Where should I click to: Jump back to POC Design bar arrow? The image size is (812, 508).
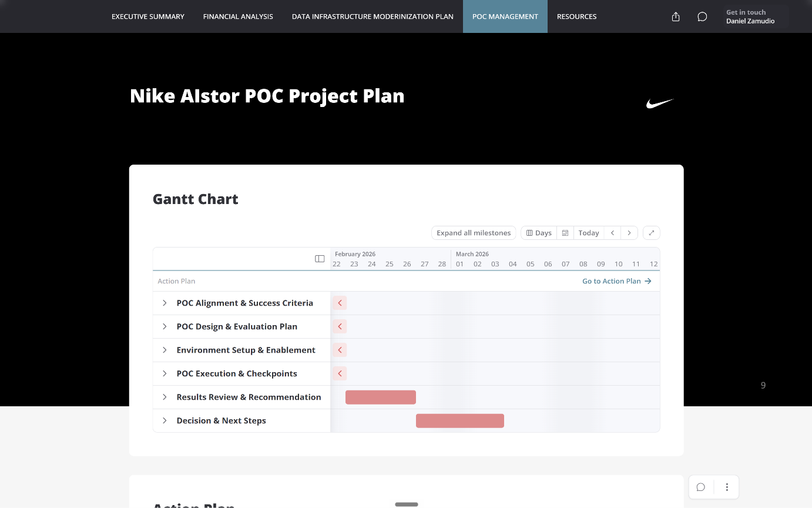(x=340, y=326)
